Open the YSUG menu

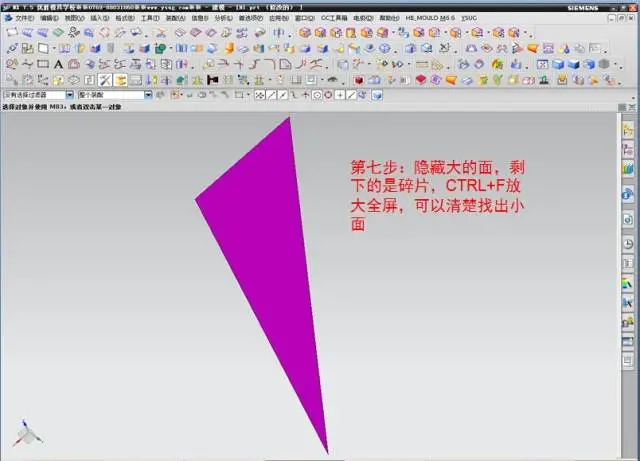pos(469,18)
